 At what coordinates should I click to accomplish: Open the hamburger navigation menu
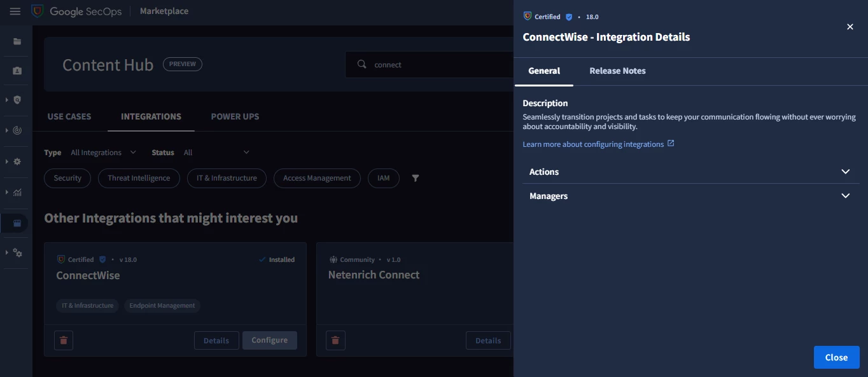coord(15,11)
